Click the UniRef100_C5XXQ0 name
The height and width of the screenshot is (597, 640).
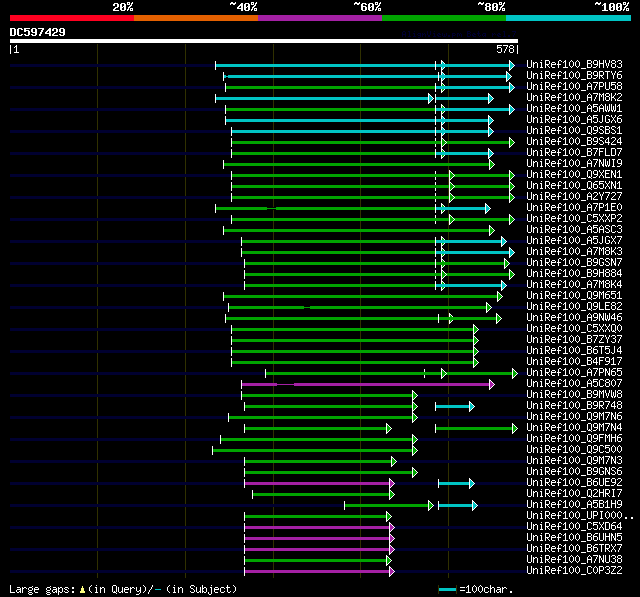click(574, 329)
